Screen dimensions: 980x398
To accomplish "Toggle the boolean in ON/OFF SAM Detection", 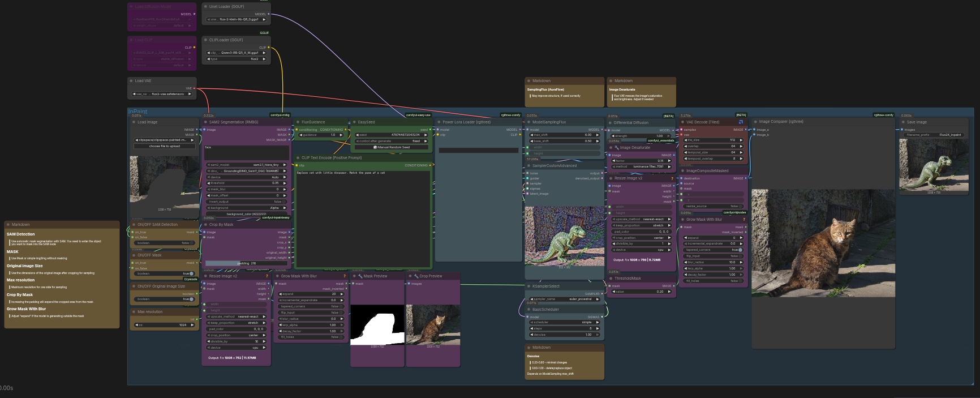I will click(x=191, y=243).
